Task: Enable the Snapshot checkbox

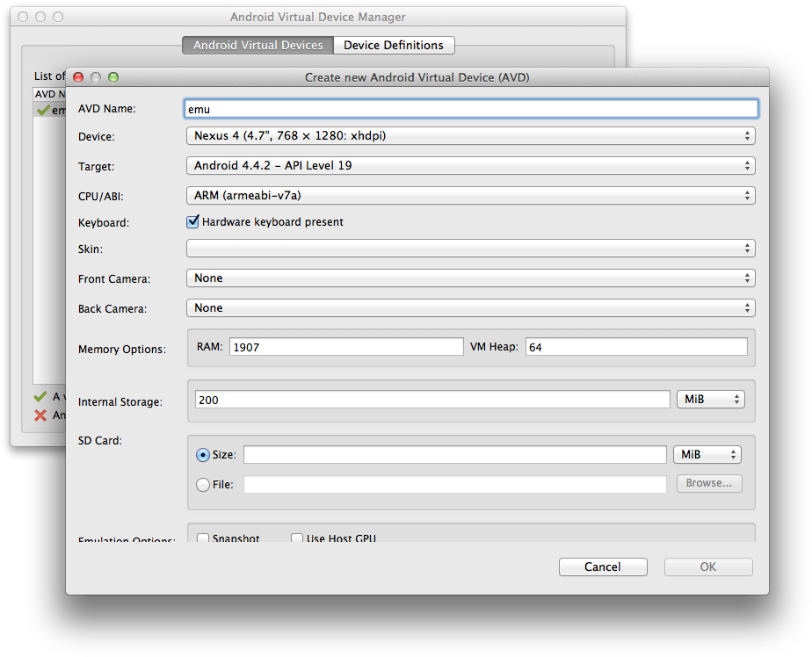Action: [x=203, y=538]
